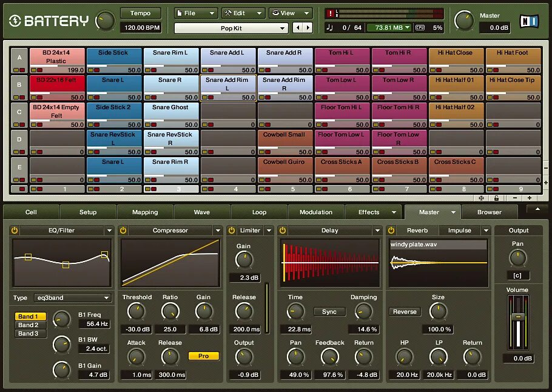Open Reverb Impulse dropdown arrow

pyautogui.click(x=486, y=231)
